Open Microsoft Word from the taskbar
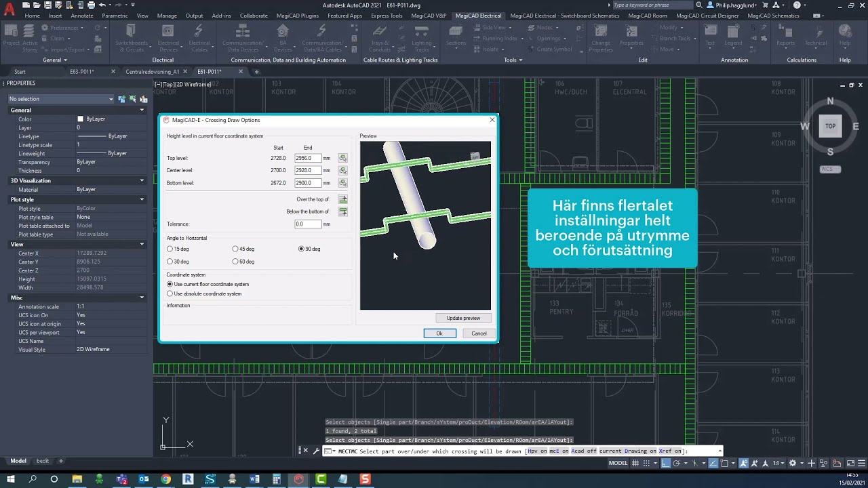Image resolution: width=868 pixels, height=488 pixels. point(254,479)
